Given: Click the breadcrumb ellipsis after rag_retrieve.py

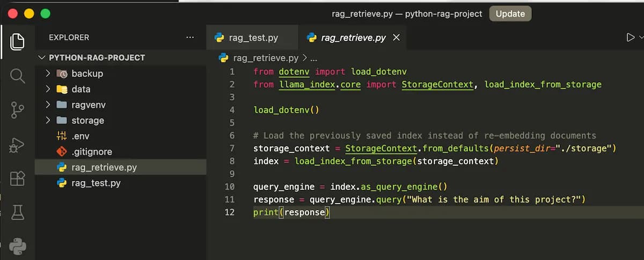Looking at the screenshot, I should [314, 57].
